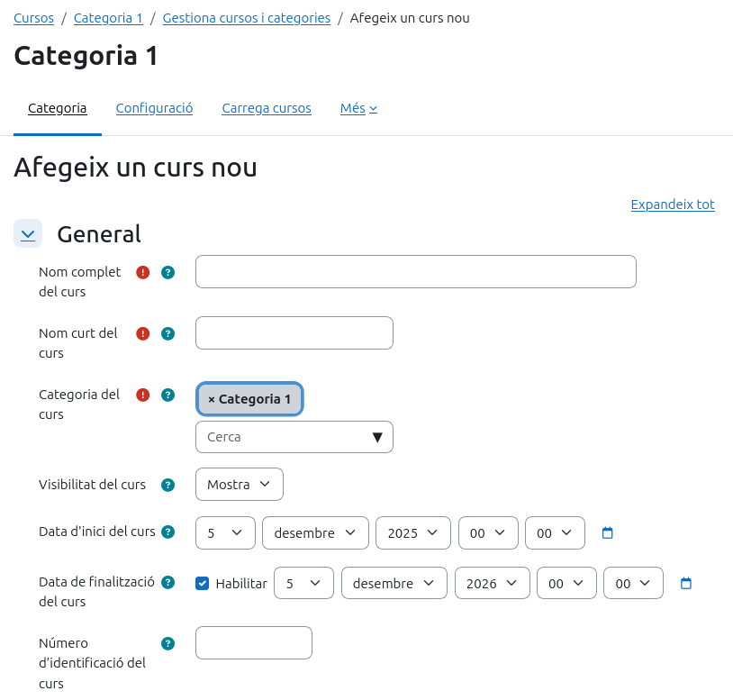
Task: Collapse the General section
Action: click(28, 234)
